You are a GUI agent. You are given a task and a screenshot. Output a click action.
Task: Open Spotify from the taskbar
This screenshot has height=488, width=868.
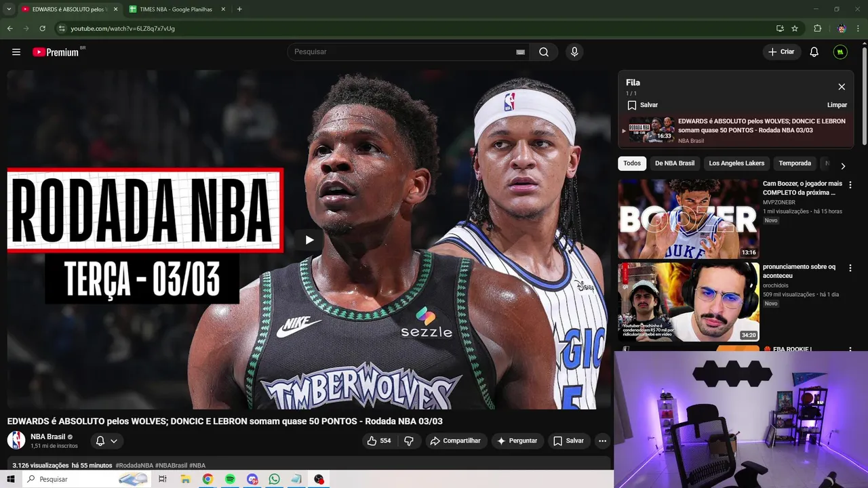pos(230,479)
